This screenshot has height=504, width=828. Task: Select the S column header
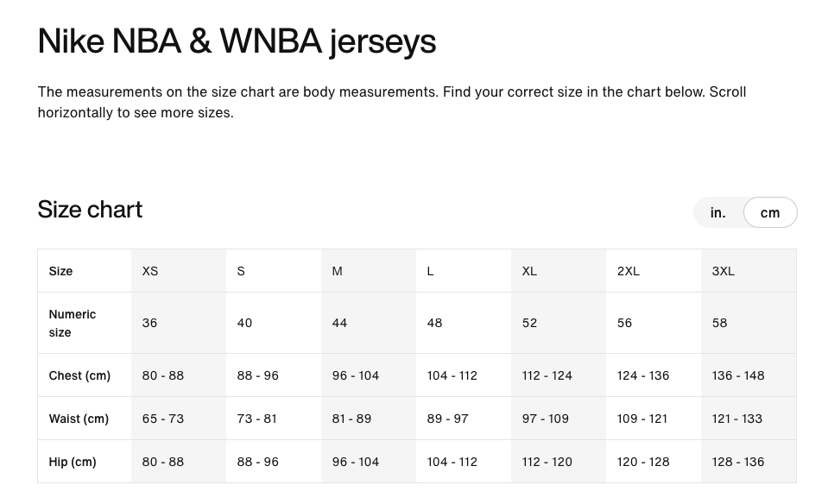tap(240, 270)
